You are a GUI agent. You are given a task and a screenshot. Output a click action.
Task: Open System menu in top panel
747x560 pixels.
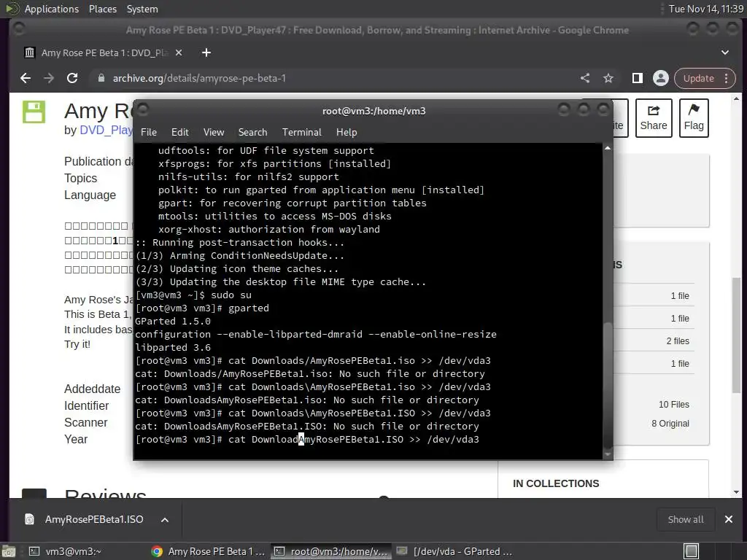[x=142, y=9]
